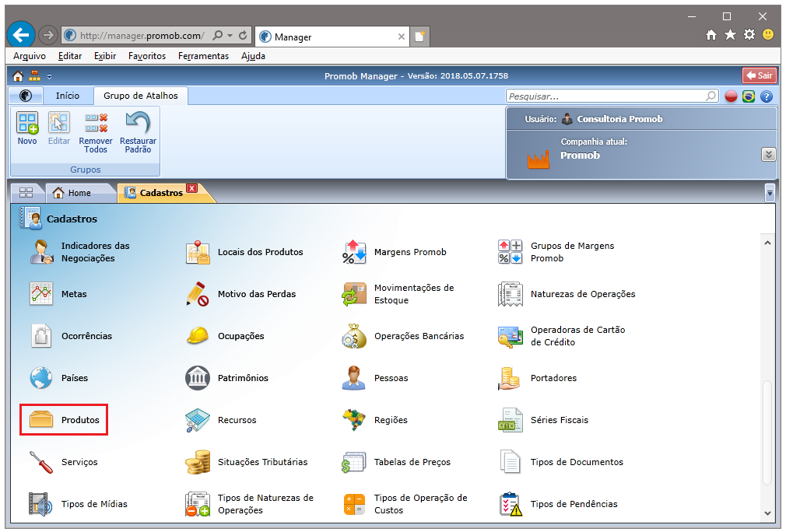This screenshot has height=532, width=786.
Task: Open Tipos de Operação de Custos icon
Action: (354, 504)
